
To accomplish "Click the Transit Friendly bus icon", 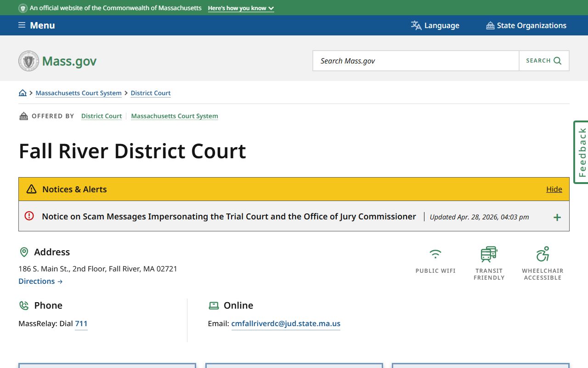I will tap(489, 254).
